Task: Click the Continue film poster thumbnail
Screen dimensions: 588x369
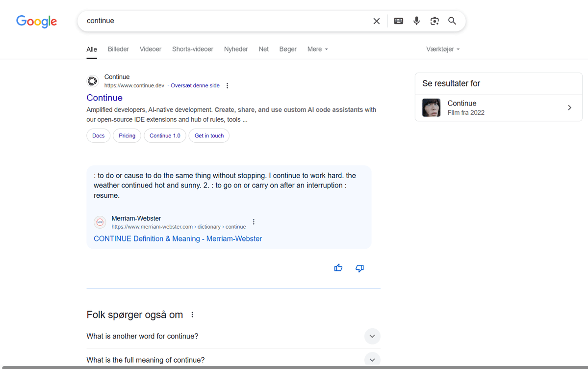Action: (x=431, y=108)
